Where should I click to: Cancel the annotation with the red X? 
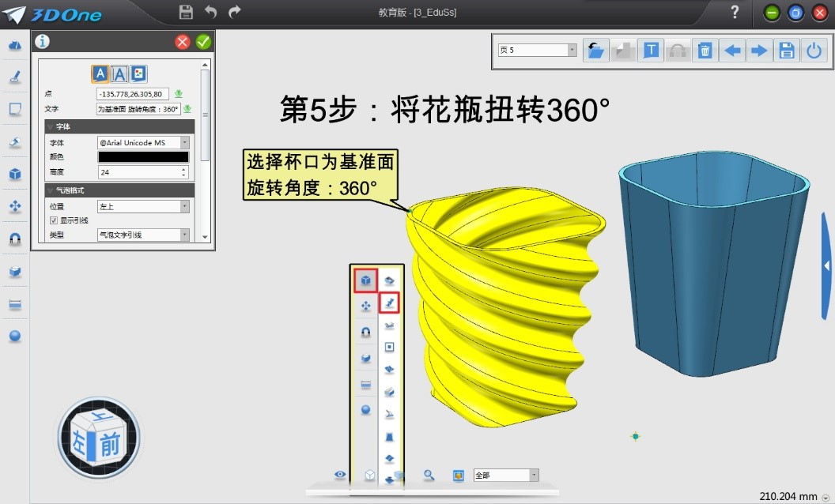[x=183, y=42]
